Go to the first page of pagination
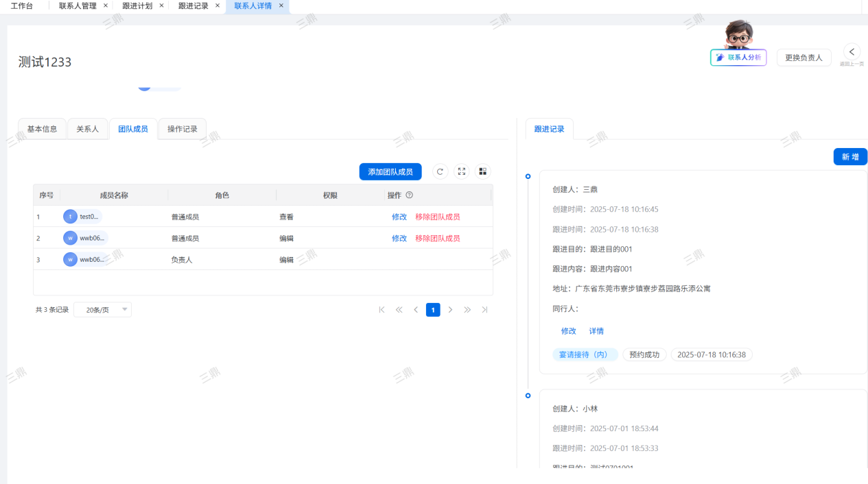Viewport: 868px width, 484px height. pyautogui.click(x=382, y=310)
